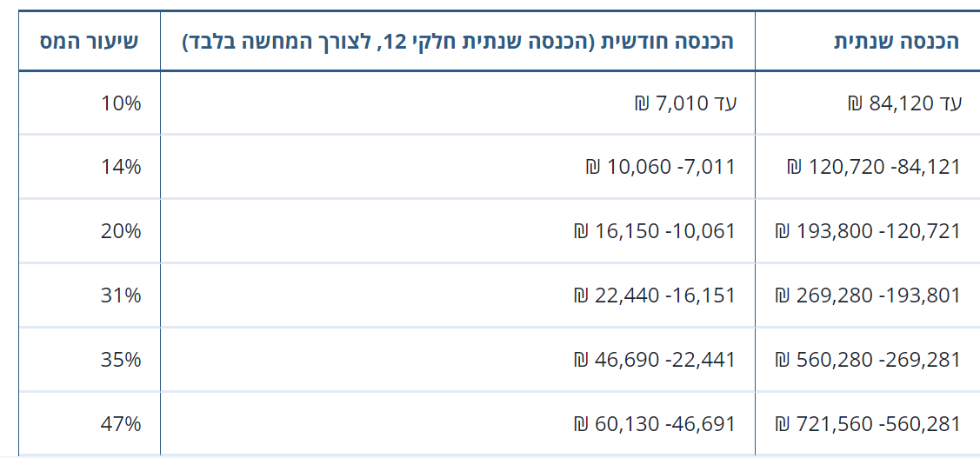Image resolution: width=980 pixels, height=458 pixels.
Task: Select the 10% tax rate cell
Action: pyautogui.click(x=121, y=103)
